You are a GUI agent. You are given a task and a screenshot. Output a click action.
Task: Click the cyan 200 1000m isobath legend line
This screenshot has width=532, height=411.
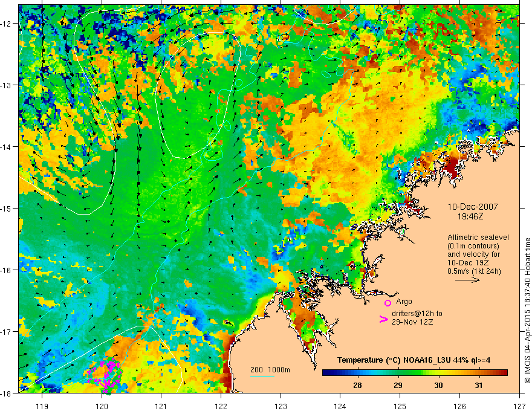[x=262, y=376]
